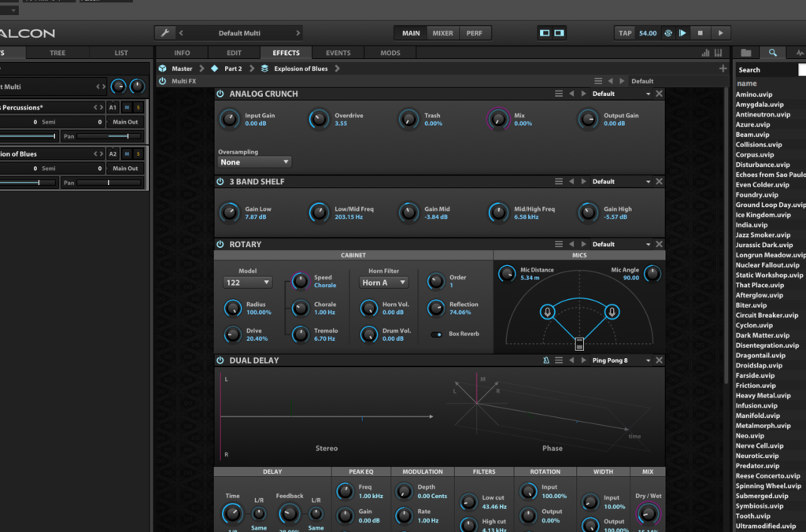Open the Rotary hamburger menu

tap(559, 244)
